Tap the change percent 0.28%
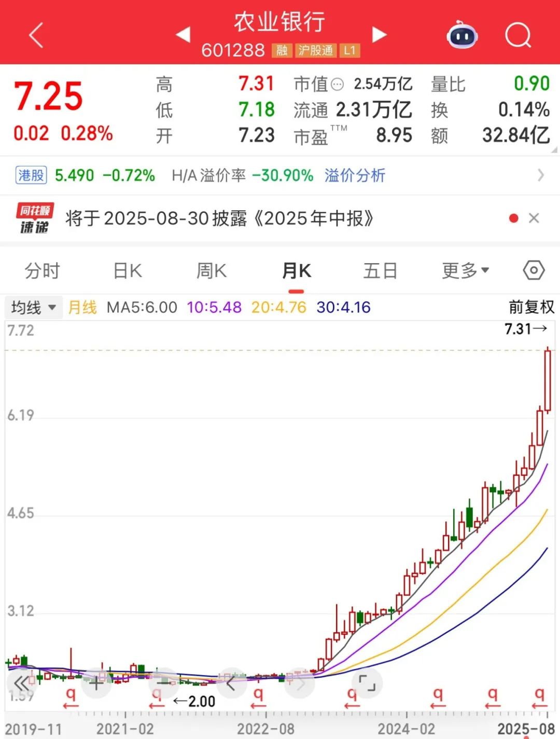560x739 pixels. click(87, 133)
